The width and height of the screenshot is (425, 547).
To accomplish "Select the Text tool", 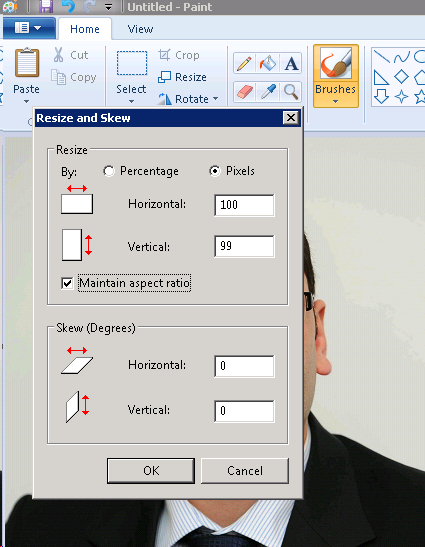I will (x=291, y=64).
